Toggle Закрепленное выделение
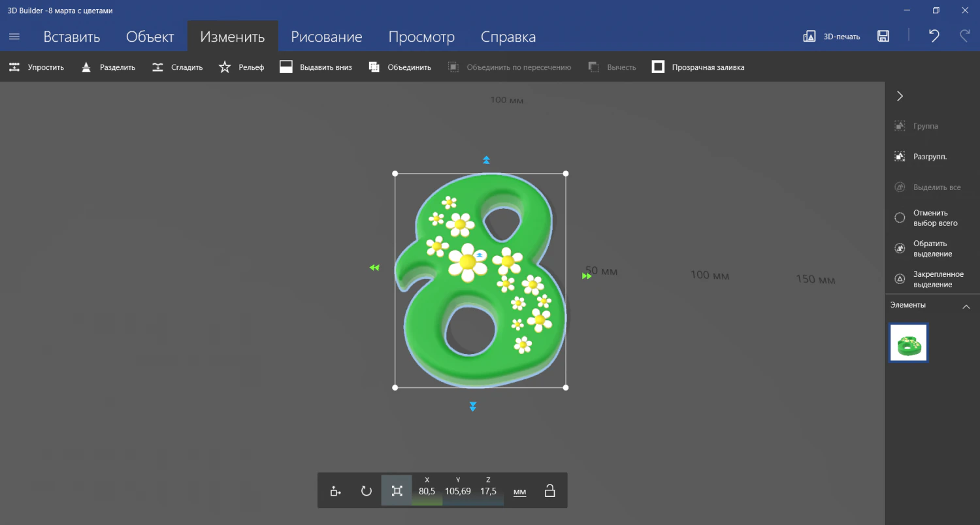 (929, 279)
